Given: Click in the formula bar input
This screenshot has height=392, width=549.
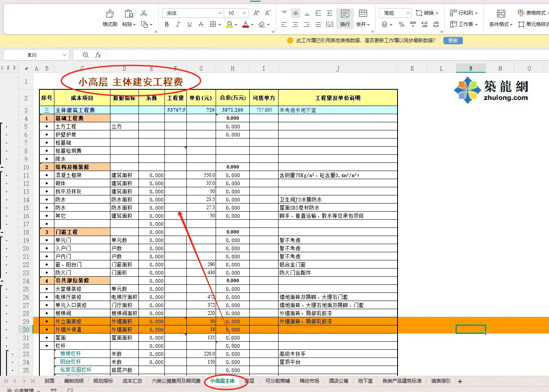Looking at the screenshot, I should coord(327,55).
